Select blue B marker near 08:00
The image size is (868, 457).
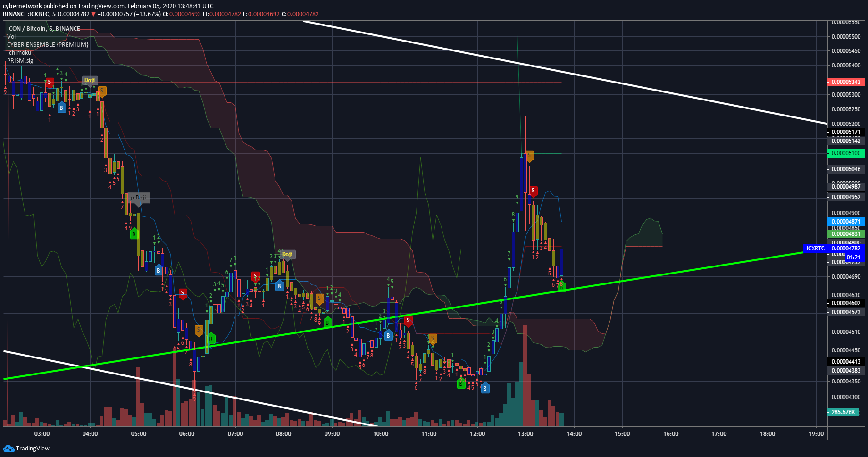pyautogui.click(x=279, y=286)
